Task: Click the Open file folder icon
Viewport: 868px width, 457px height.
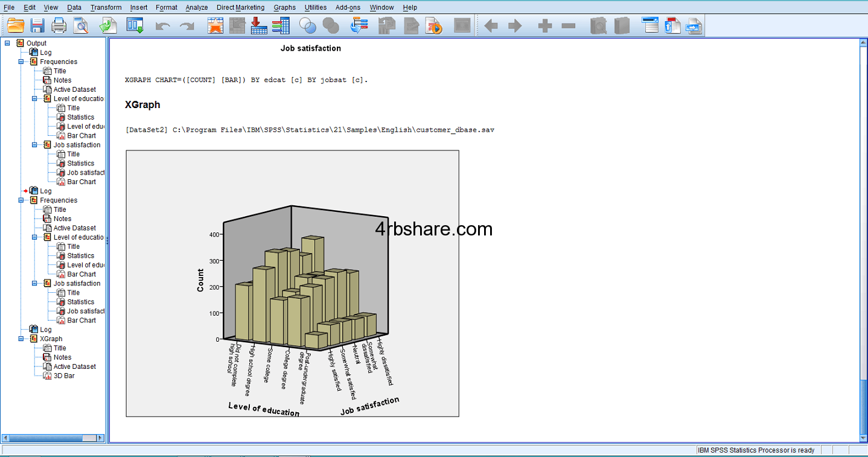Action: [x=16, y=25]
